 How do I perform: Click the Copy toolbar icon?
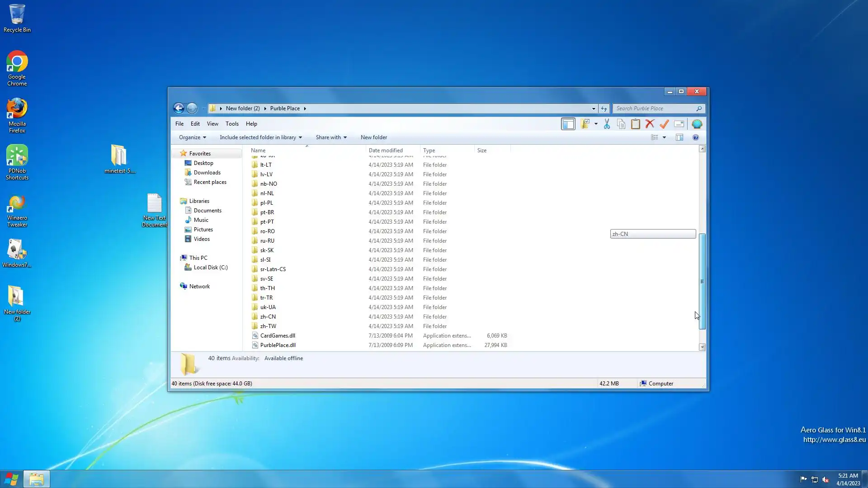click(621, 124)
